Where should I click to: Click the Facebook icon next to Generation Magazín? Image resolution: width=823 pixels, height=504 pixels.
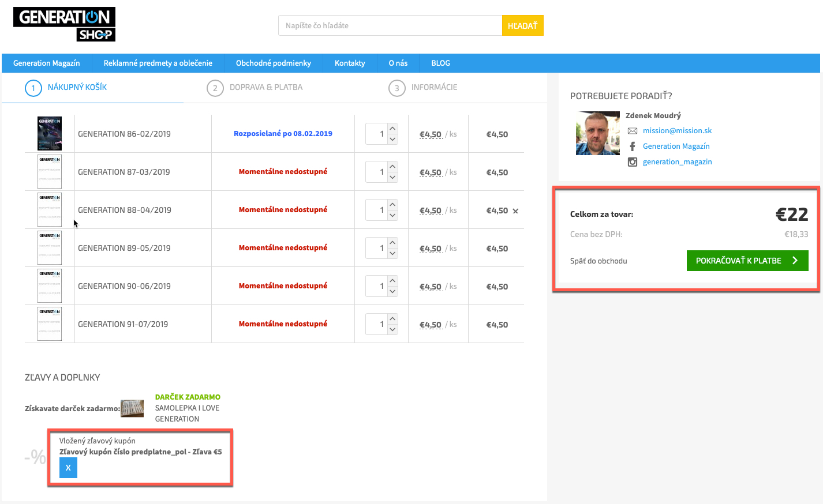[x=633, y=146]
